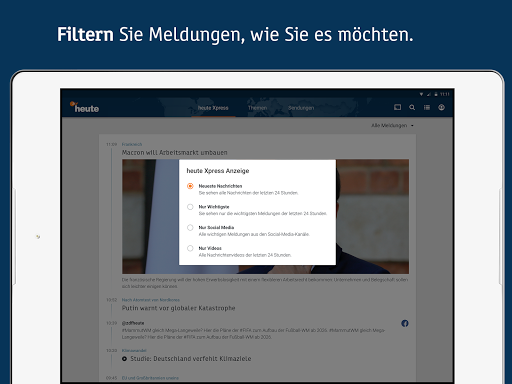
Task: Switch to the heute Xpress tab
Action: pyautogui.click(x=213, y=108)
